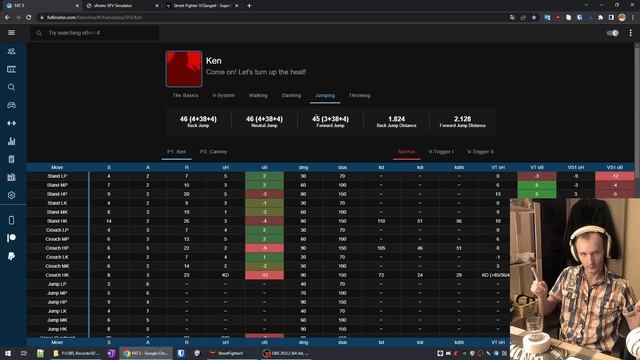Viewport: 640px width, 360px height.
Task: Switch to the V-System tab
Action: (223, 96)
